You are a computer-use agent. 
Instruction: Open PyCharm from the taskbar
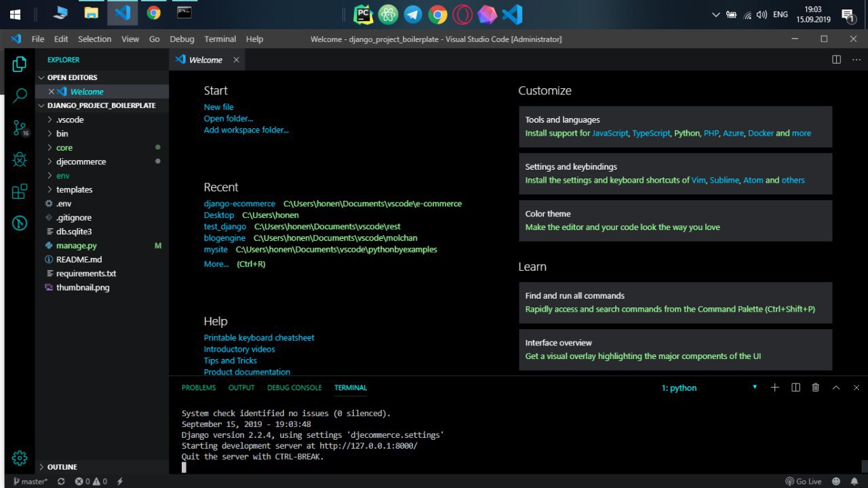tap(363, 14)
